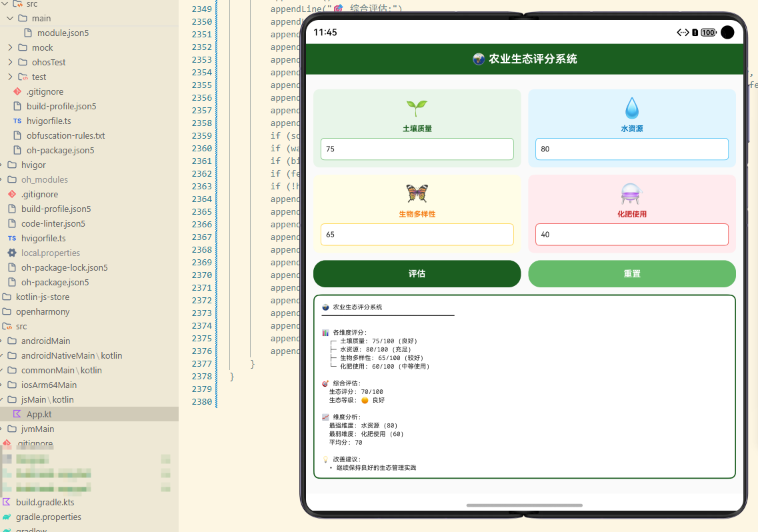Collapse the main folder chevron
The image size is (758, 532).
(10, 19)
